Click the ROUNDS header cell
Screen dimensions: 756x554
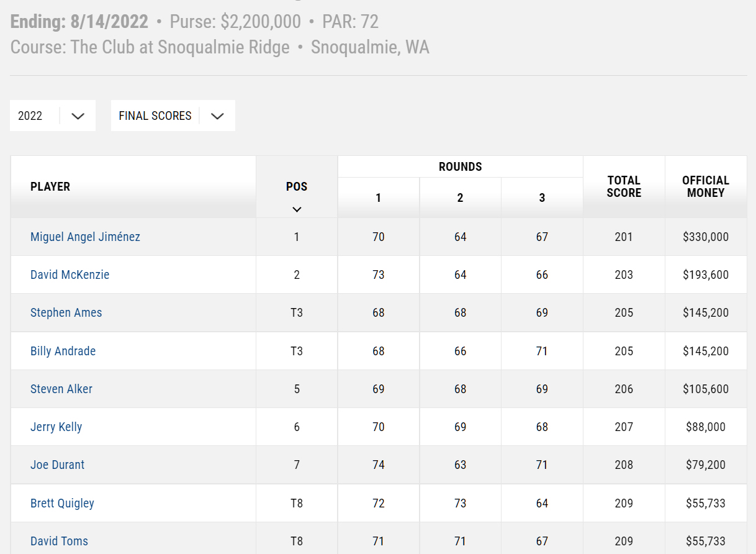(460, 166)
